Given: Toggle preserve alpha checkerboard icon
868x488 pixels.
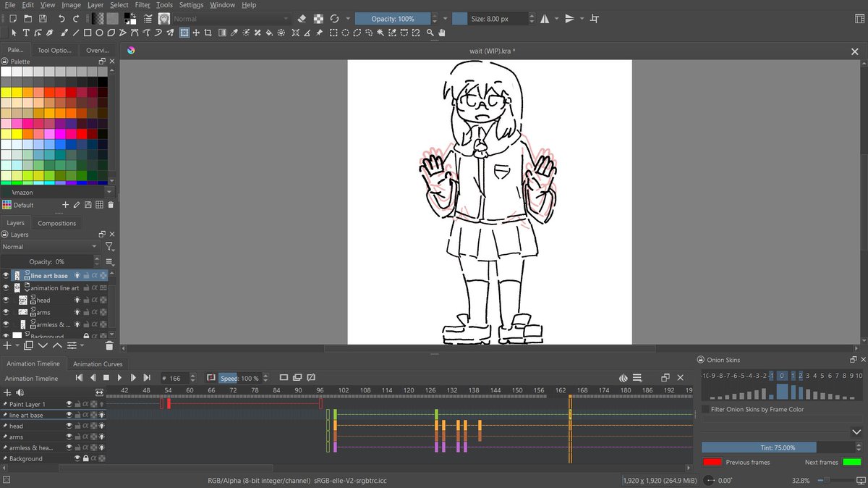Looking at the screenshot, I should tap(318, 18).
